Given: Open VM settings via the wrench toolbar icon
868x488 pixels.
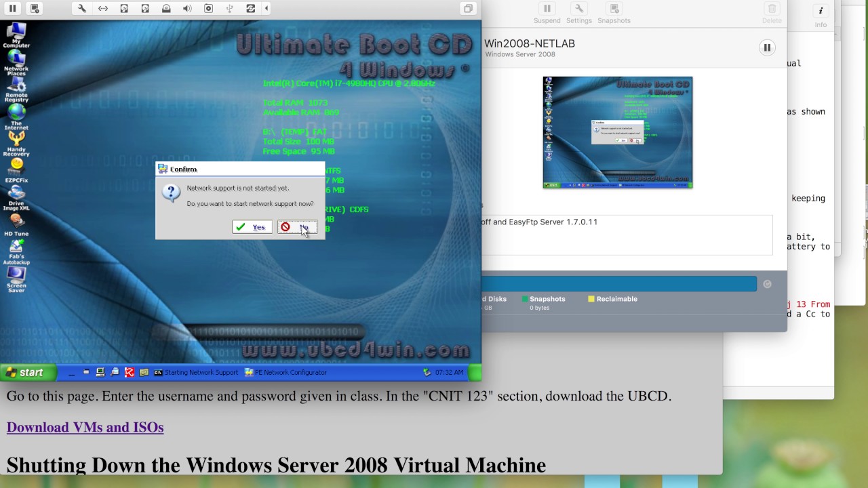Looking at the screenshot, I should (x=82, y=9).
